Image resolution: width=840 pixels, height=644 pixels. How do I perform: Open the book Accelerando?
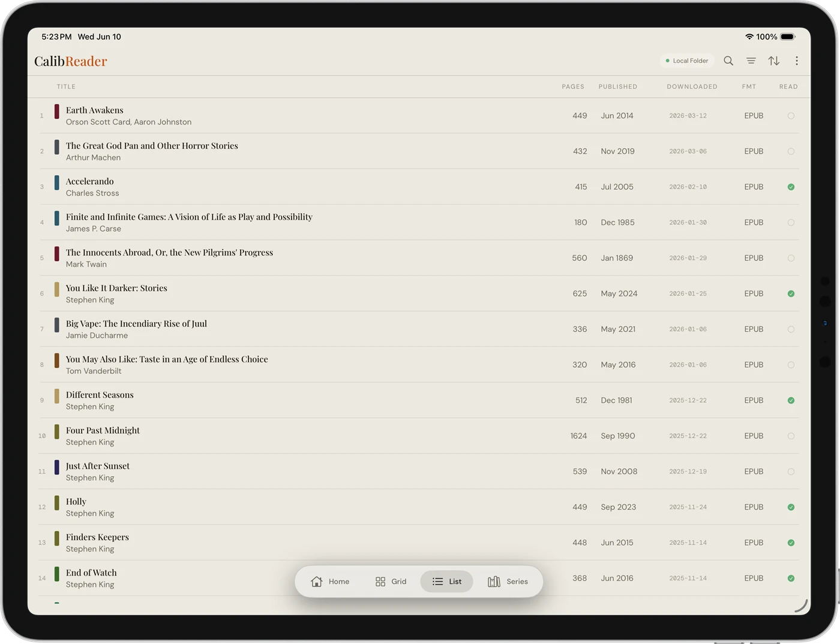(90, 181)
